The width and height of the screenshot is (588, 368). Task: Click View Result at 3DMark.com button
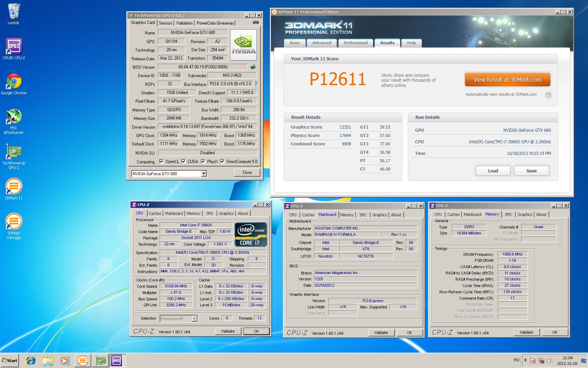(507, 80)
